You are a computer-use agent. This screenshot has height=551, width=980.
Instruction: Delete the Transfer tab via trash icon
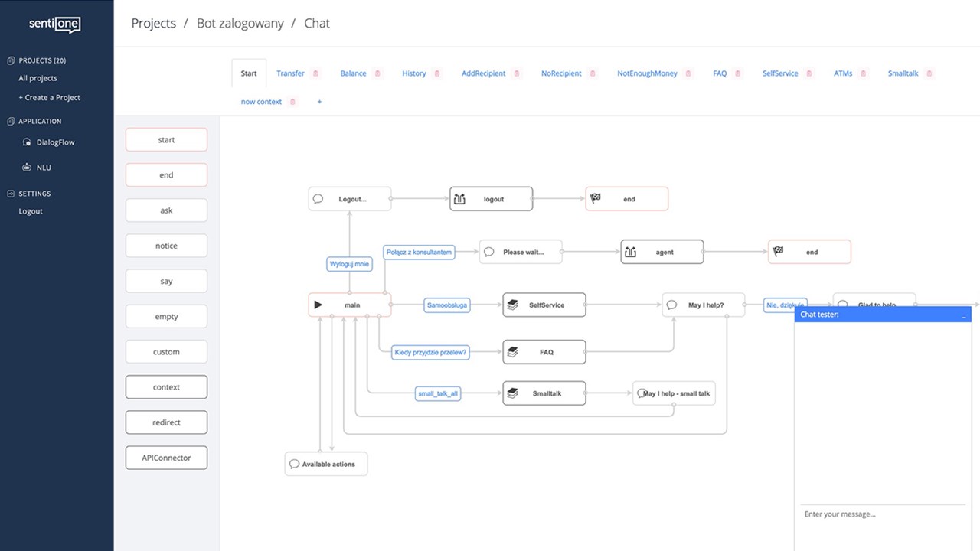pyautogui.click(x=315, y=73)
